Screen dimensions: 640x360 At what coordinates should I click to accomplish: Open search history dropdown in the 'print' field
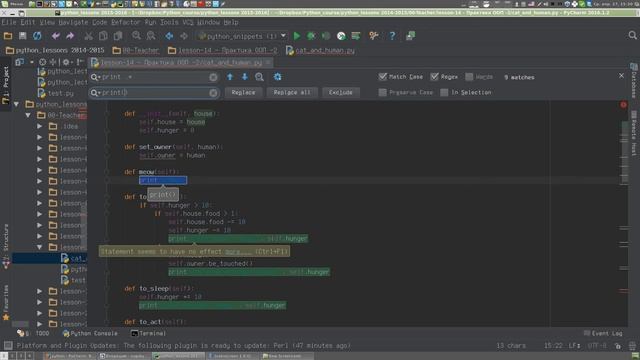(x=96, y=77)
